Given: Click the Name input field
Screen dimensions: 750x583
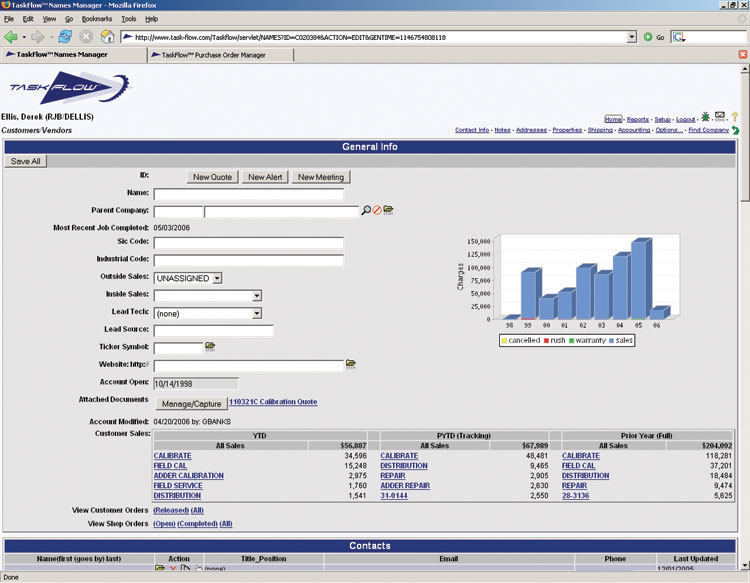Looking at the screenshot, I should coord(249,194).
